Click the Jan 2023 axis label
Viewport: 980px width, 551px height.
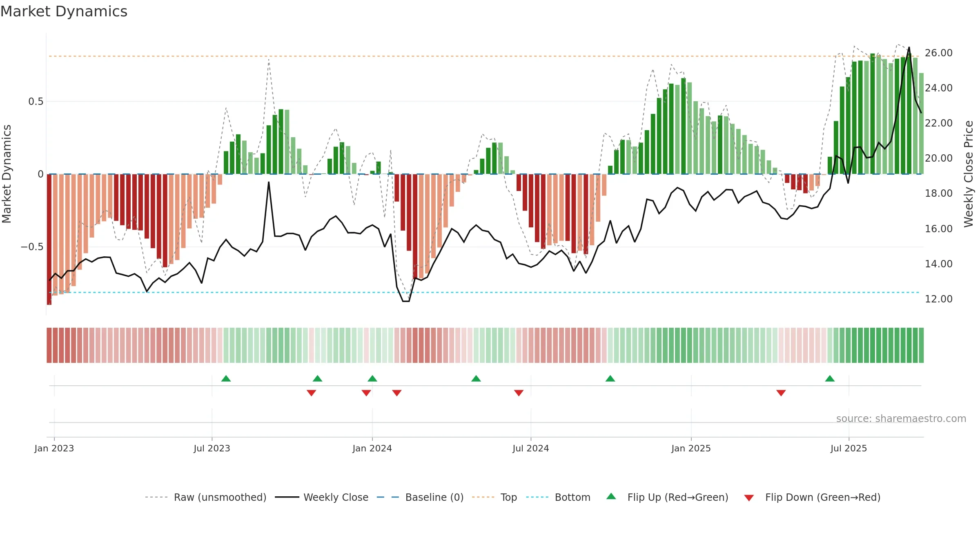54,448
